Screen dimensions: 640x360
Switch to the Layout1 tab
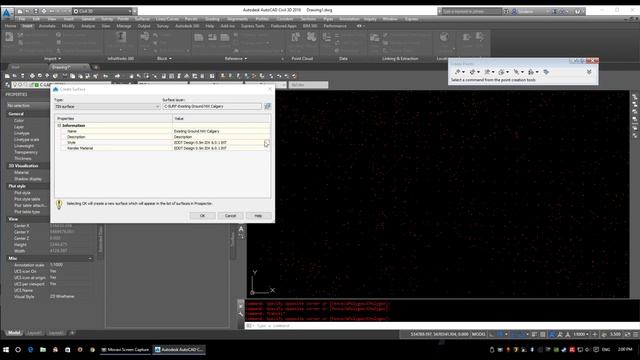pos(34,333)
